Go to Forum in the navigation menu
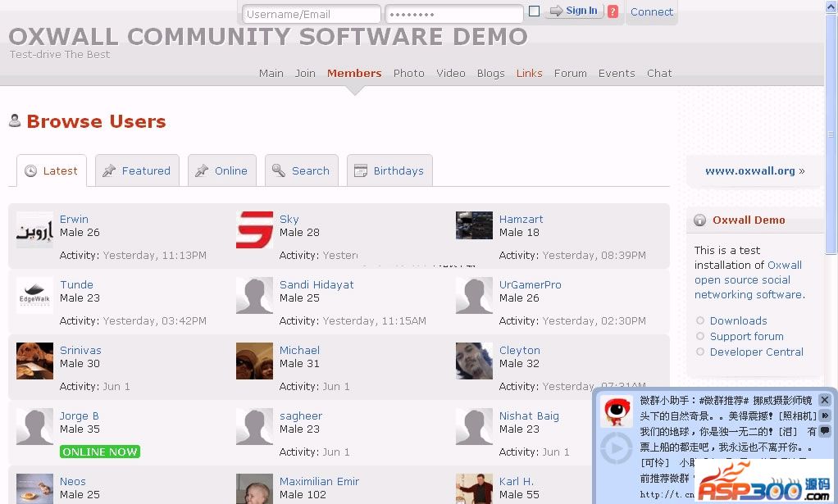Screen dimensions: 838x504 point(570,73)
